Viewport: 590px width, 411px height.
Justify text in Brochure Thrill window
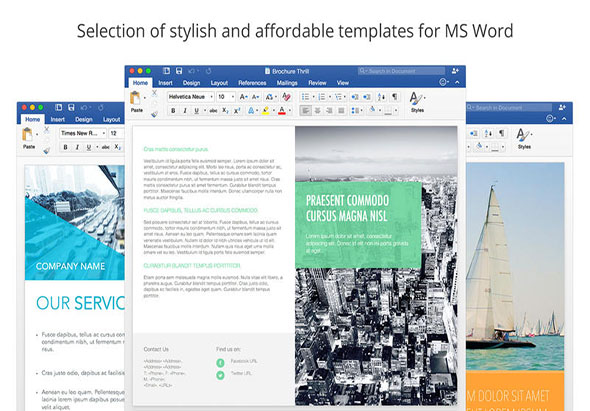(x=341, y=111)
